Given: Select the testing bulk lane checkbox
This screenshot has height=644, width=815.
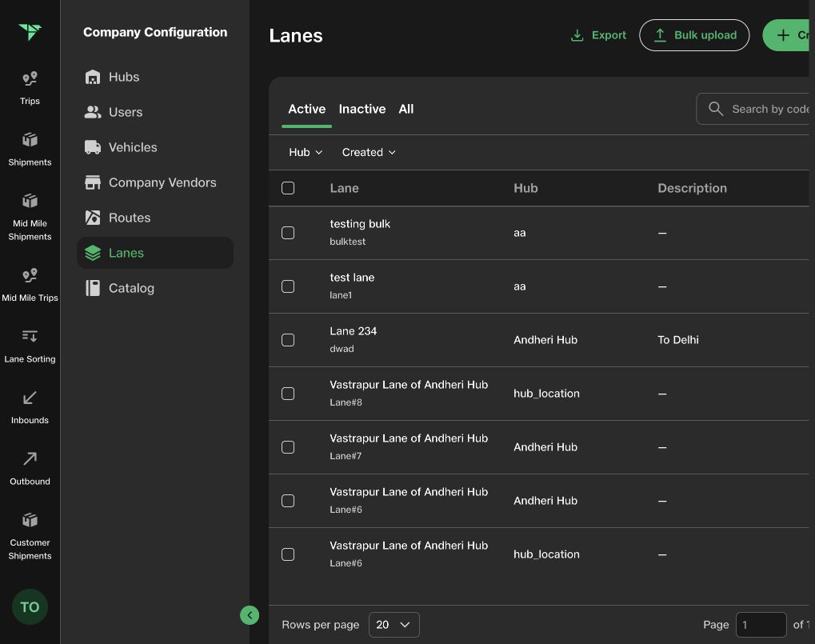Looking at the screenshot, I should click(288, 233).
